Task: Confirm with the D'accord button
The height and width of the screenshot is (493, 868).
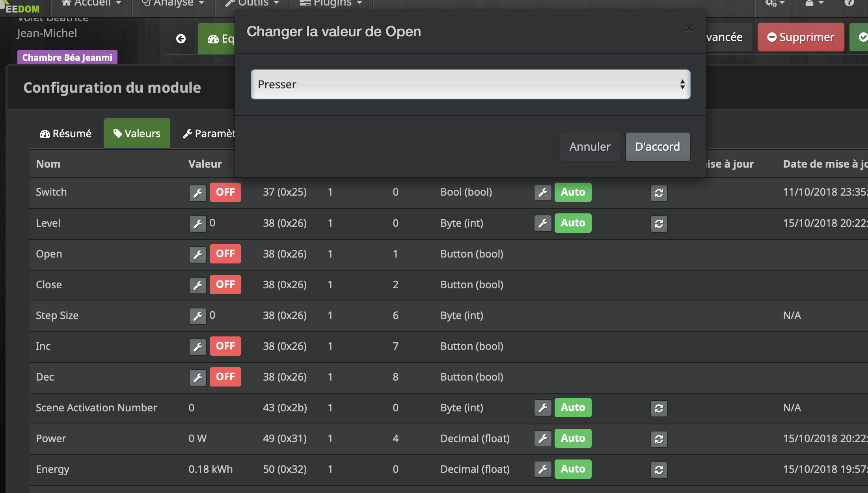Action: coord(658,147)
